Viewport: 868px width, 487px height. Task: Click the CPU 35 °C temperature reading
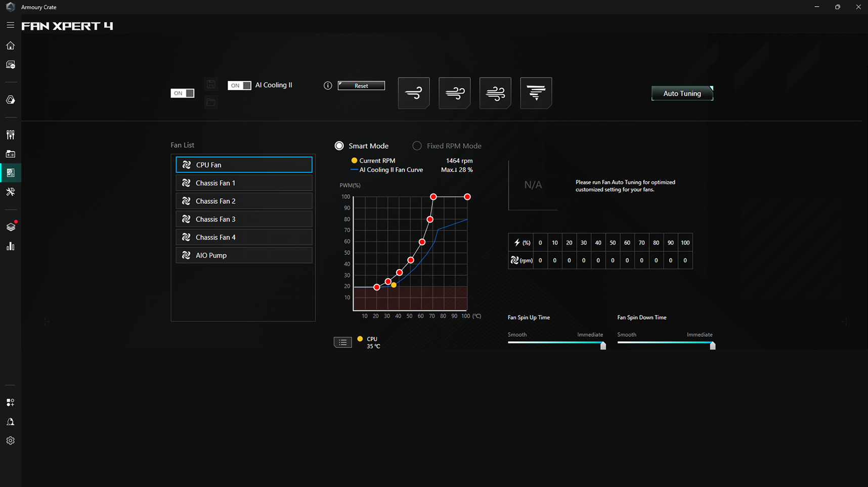coord(373,343)
